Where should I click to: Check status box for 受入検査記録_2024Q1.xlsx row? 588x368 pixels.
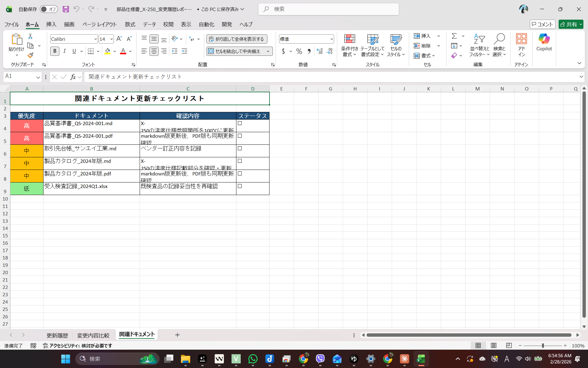[x=240, y=186]
